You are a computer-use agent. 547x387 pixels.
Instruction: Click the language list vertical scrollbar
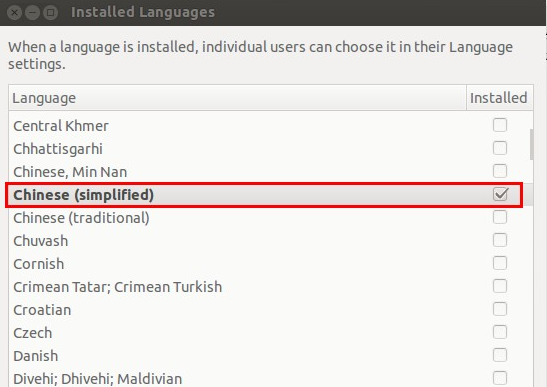531,144
